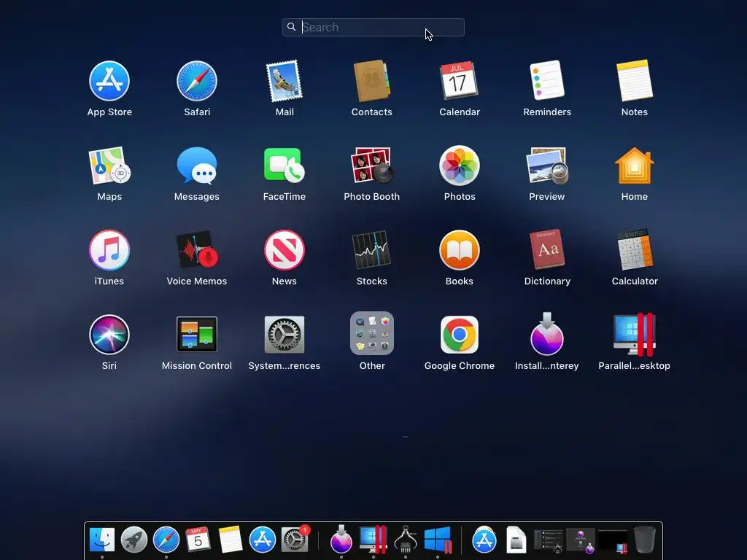
Task: Open Siri from Launchpad
Action: 109,335
